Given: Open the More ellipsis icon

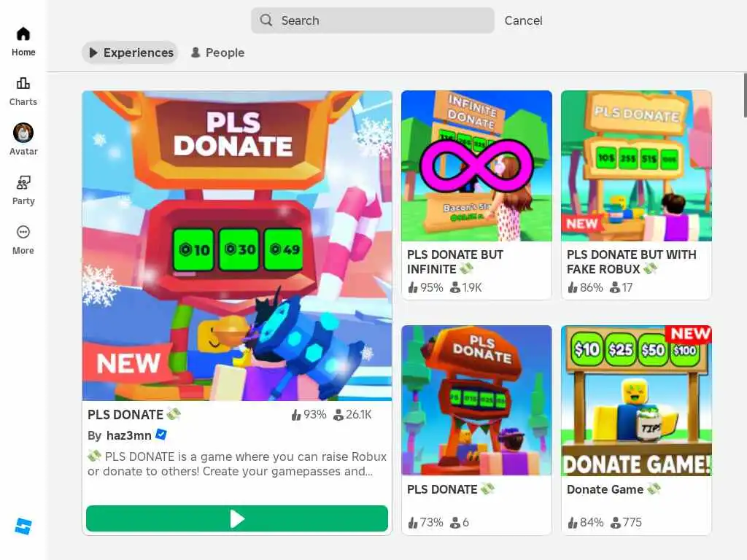Looking at the screenshot, I should coord(23,232).
